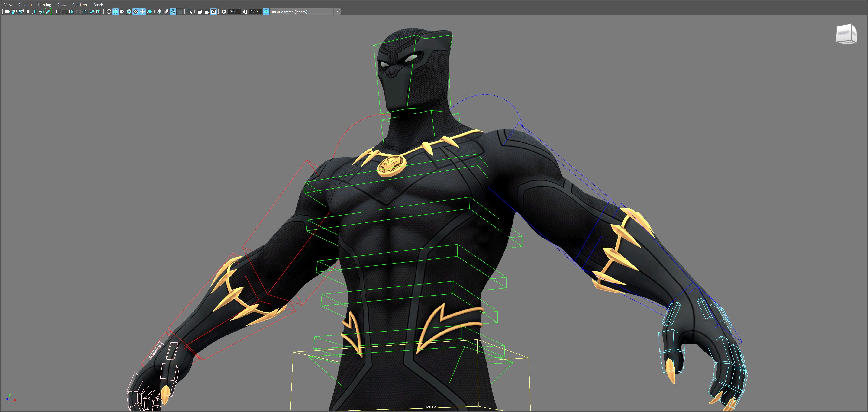The image size is (868, 412).
Task: Click the View Cube in viewport corner
Action: [x=846, y=34]
